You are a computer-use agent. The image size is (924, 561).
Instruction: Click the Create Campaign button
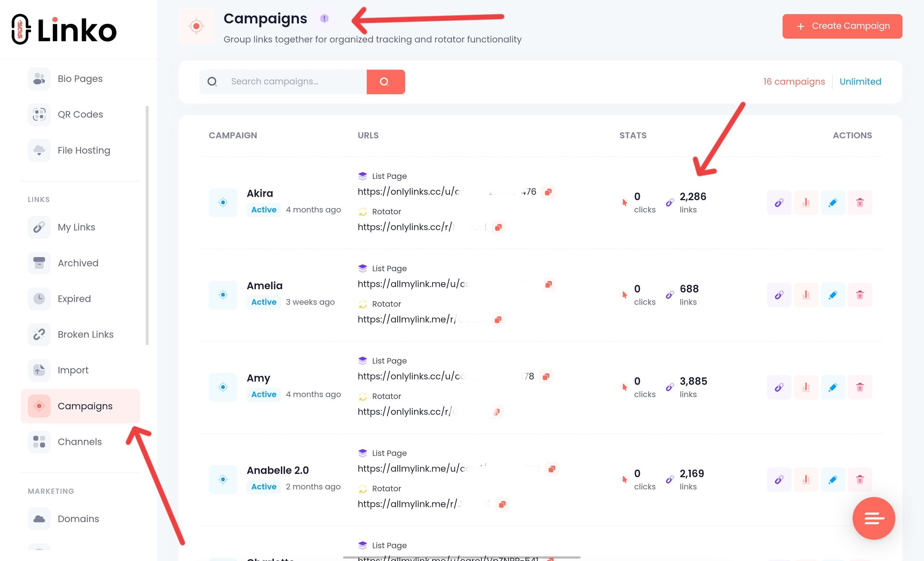click(x=842, y=26)
